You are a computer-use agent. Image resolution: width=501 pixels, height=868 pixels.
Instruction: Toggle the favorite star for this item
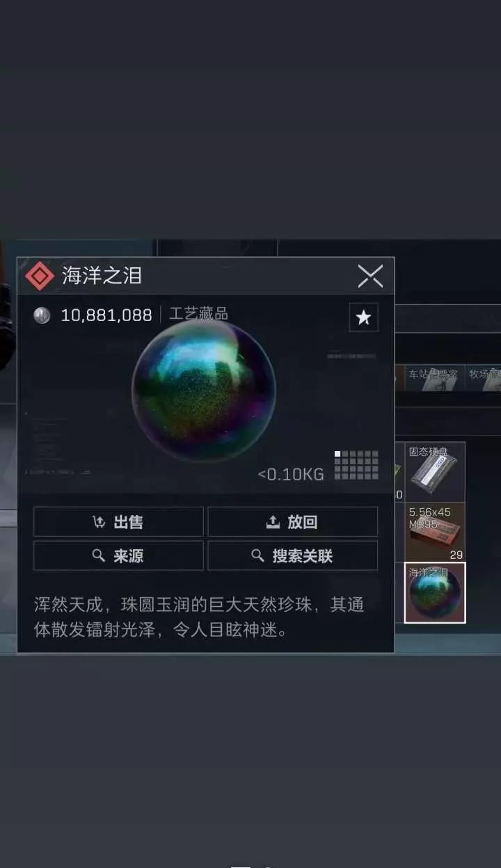tap(363, 317)
